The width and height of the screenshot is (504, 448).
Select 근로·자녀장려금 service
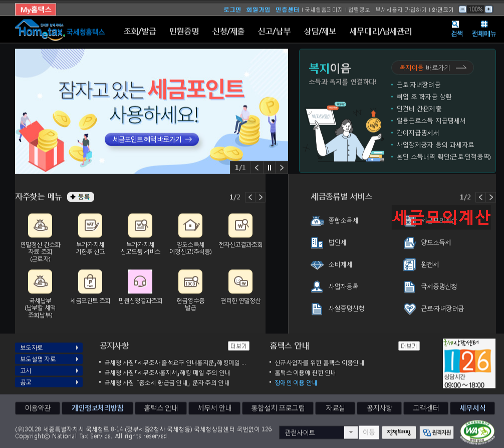434,309
